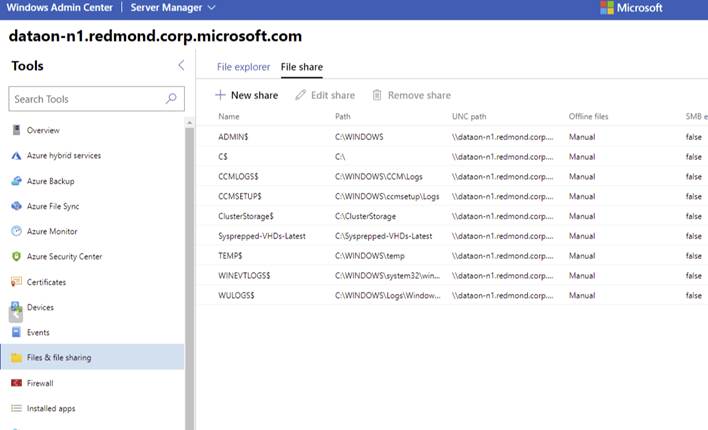Click path C:\WINDOWS\ccmsetup\Logs cell
The height and width of the screenshot is (430, 708).
pyautogui.click(x=387, y=196)
